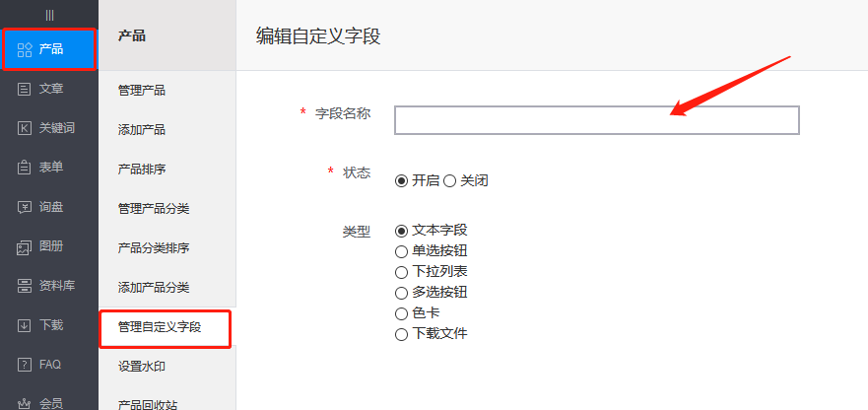Click the 表单 form clipboard icon

pos(25,168)
